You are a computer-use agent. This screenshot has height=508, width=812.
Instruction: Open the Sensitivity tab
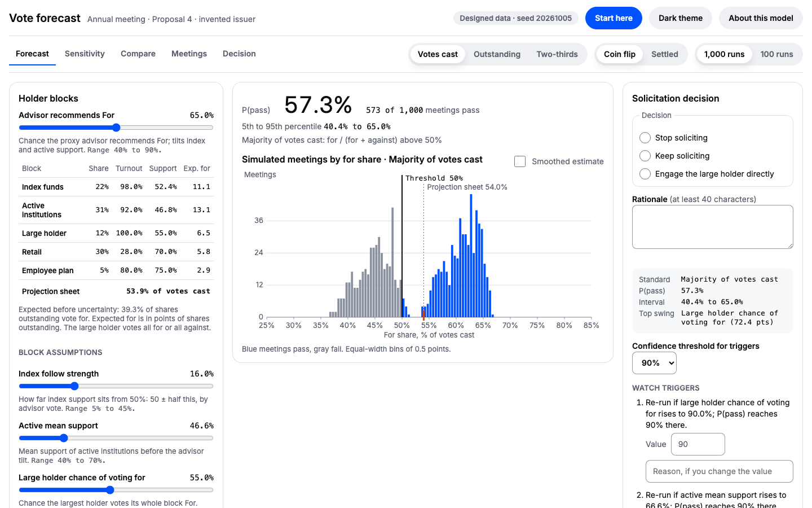click(85, 54)
